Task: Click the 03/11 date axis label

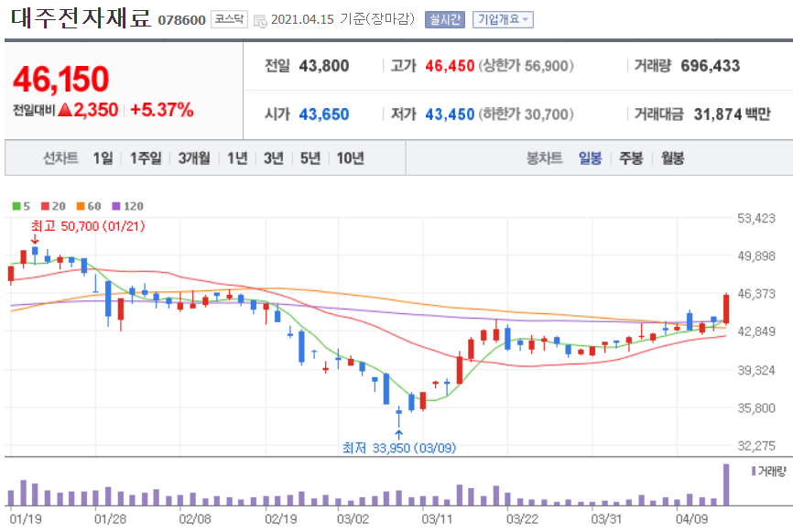Action: point(437,519)
